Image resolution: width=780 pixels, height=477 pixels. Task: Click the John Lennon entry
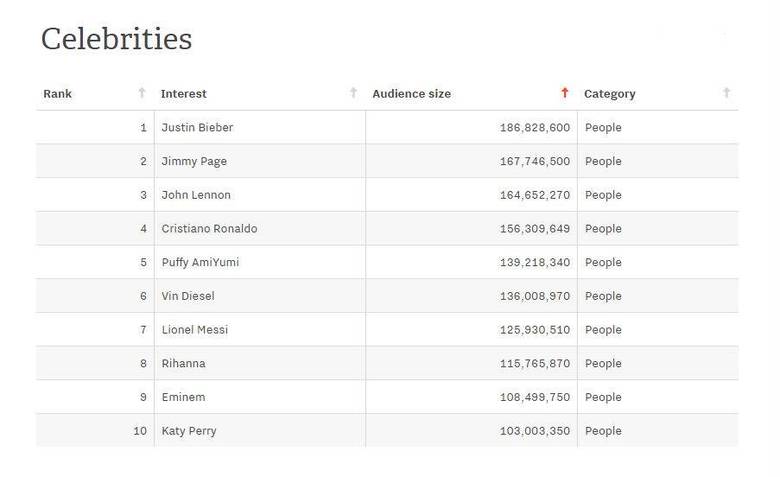196,195
